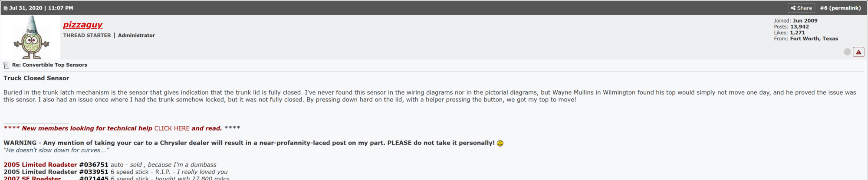Open pizzaguy's profile via username link
The width and height of the screenshot is (868, 180).
click(82, 25)
